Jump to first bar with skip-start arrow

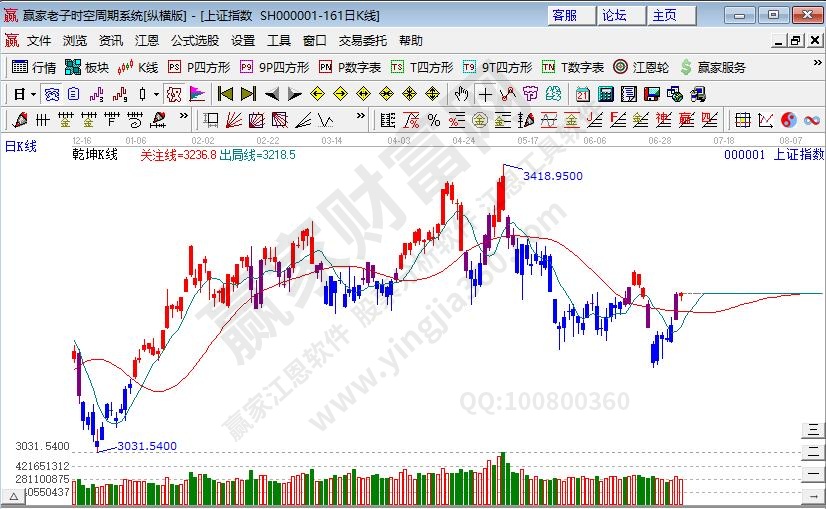[x=225, y=94]
